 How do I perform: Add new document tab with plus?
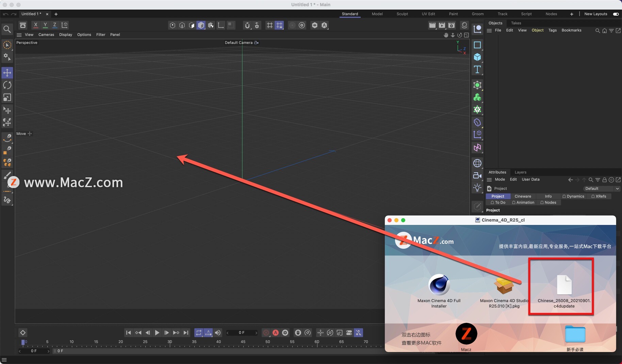tap(56, 14)
